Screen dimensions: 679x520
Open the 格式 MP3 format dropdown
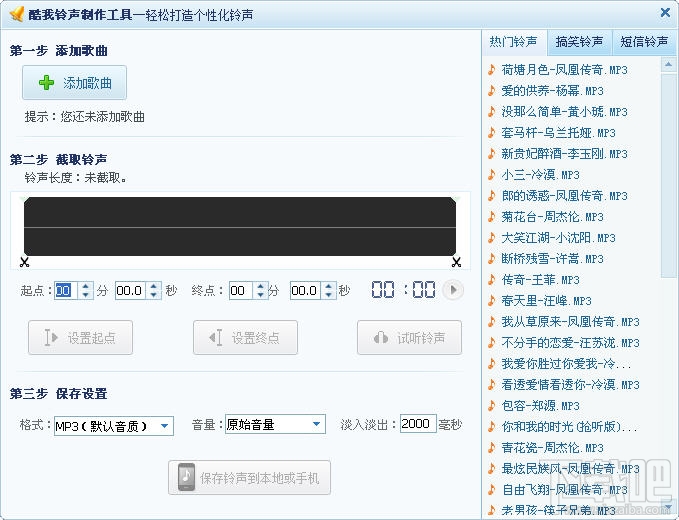pos(114,426)
